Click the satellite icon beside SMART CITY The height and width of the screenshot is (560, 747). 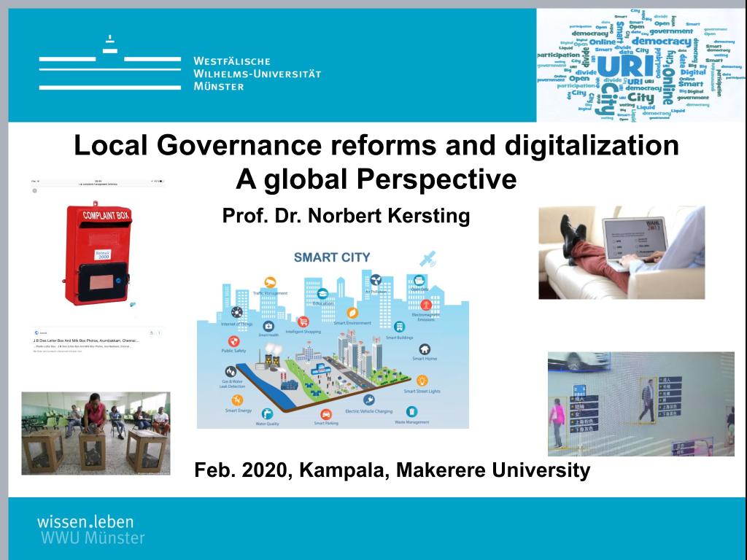(429, 257)
